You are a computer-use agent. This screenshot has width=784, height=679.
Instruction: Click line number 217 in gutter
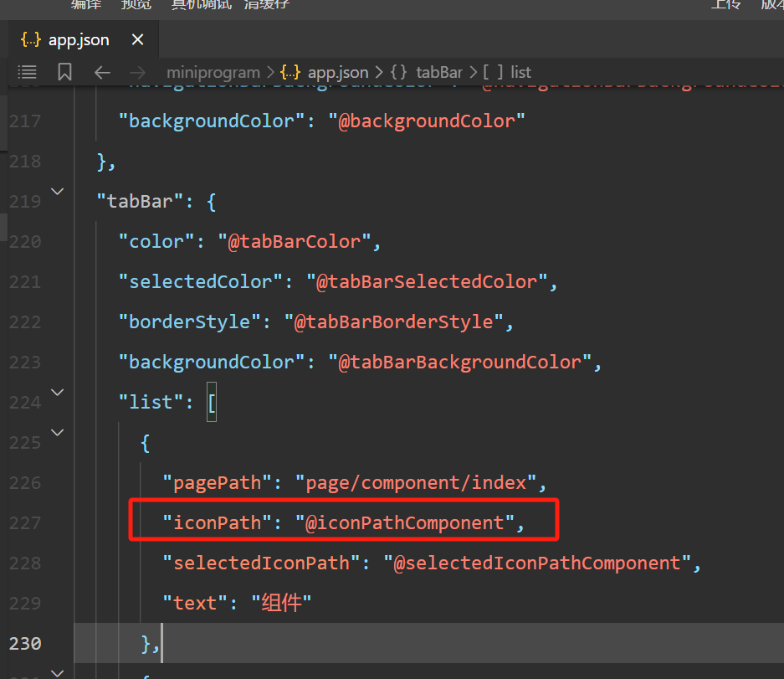[x=25, y=121]
